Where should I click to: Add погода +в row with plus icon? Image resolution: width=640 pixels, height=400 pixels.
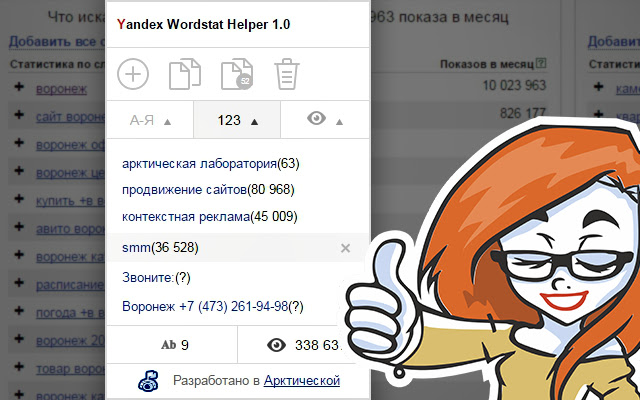19,311
